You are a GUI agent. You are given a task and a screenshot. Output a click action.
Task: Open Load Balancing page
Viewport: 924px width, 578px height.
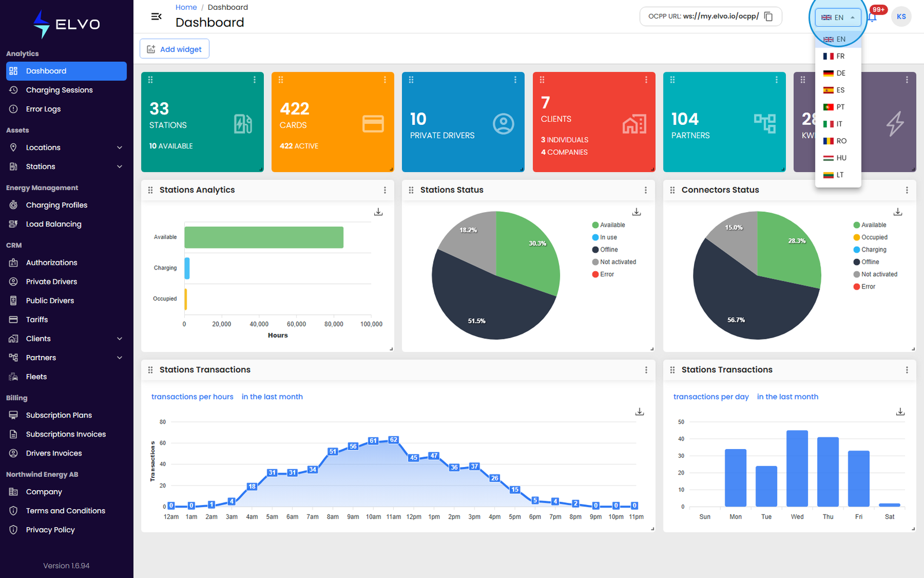[x=66, y=224]
